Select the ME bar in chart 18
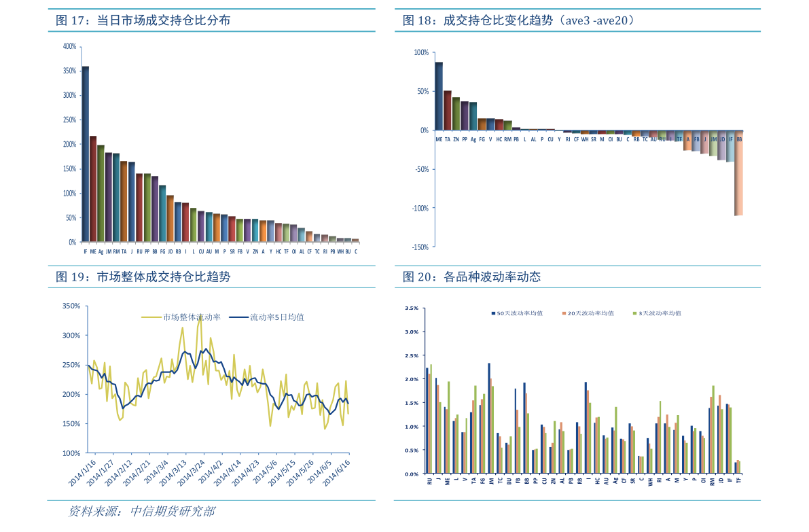Viewport: 809px width, 532px height. (x=439, y=96)
